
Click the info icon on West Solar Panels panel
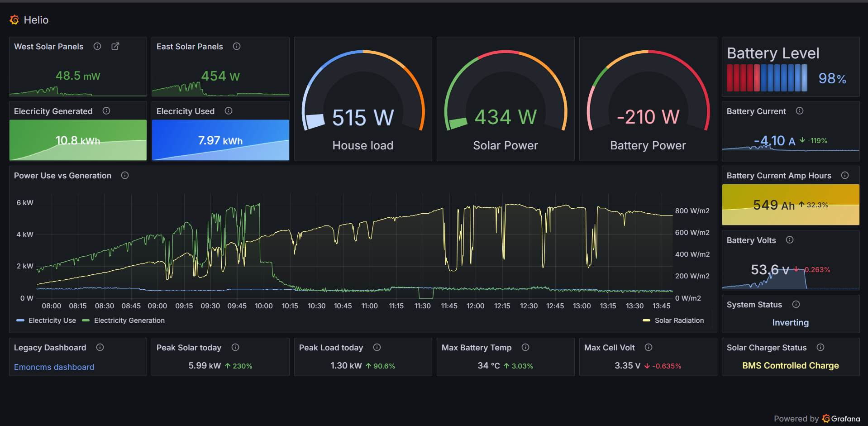(x=97, y=46)
